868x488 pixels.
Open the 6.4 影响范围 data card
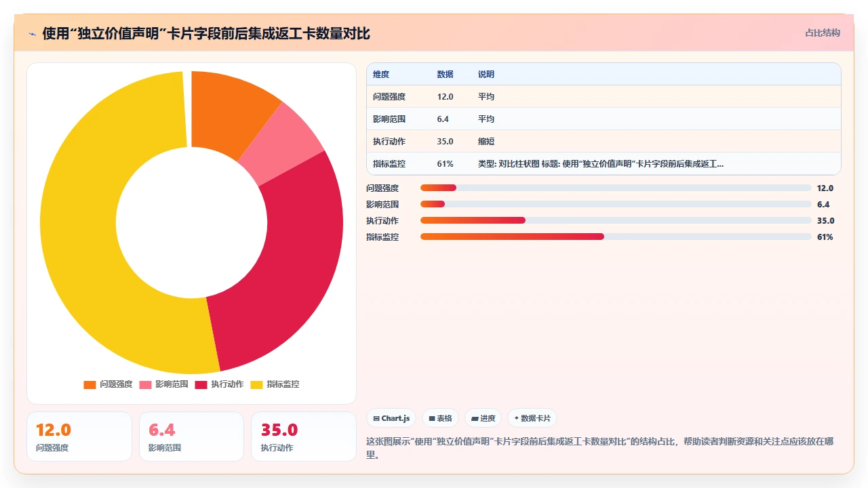click(x=191, y=436)
